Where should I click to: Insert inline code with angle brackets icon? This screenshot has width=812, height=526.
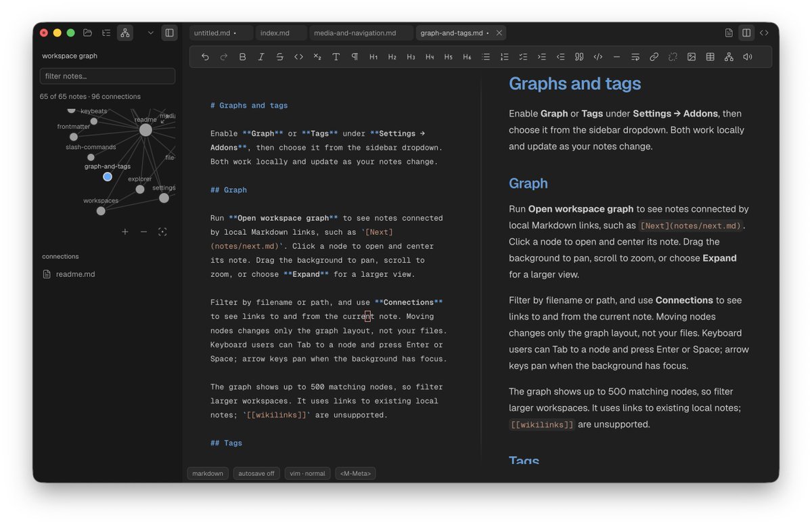[x=298, y=57]
